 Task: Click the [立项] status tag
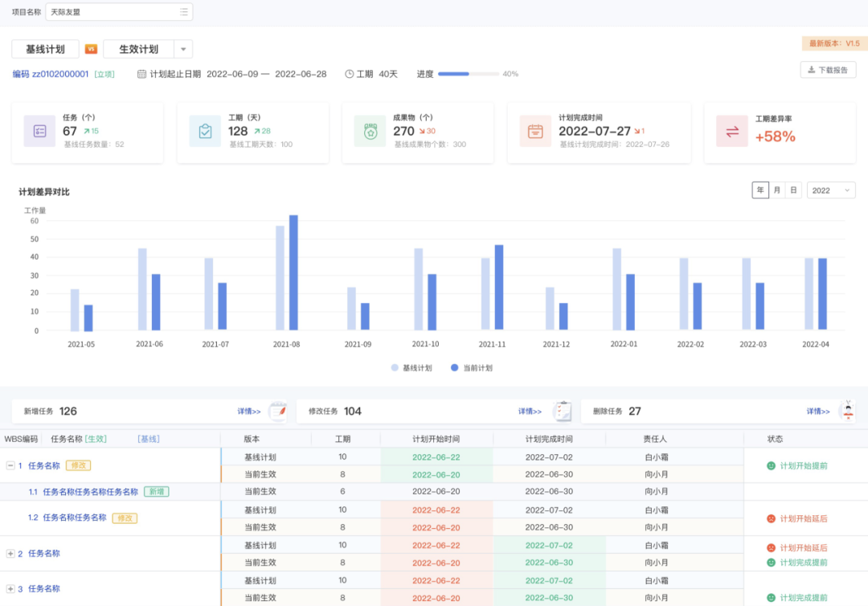pos(104,74)
